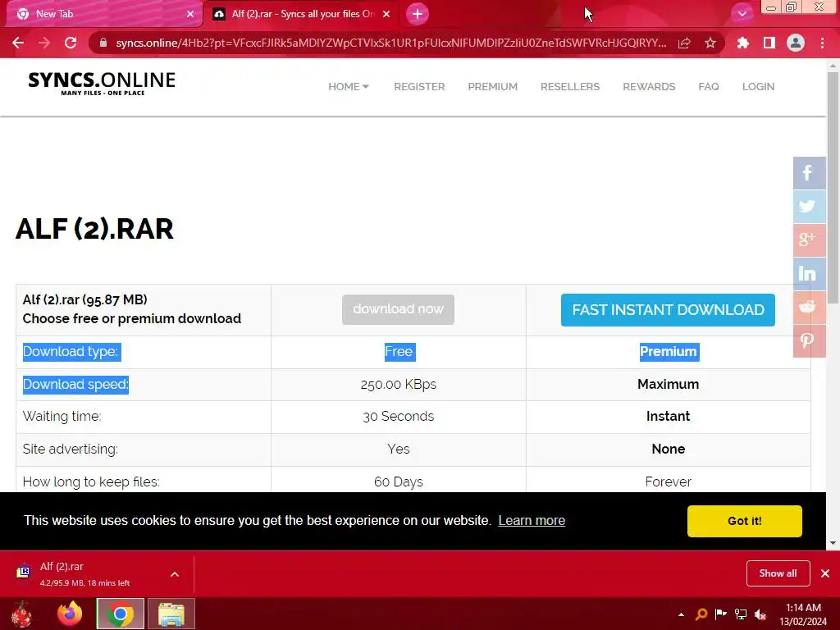
Task: Open the tab search dropdown arrow
Action: (742, 14)
